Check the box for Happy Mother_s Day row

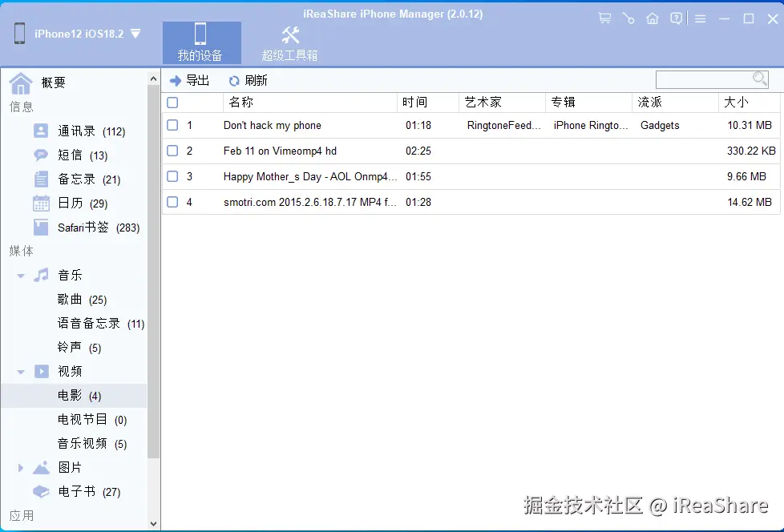pos(172,175)
